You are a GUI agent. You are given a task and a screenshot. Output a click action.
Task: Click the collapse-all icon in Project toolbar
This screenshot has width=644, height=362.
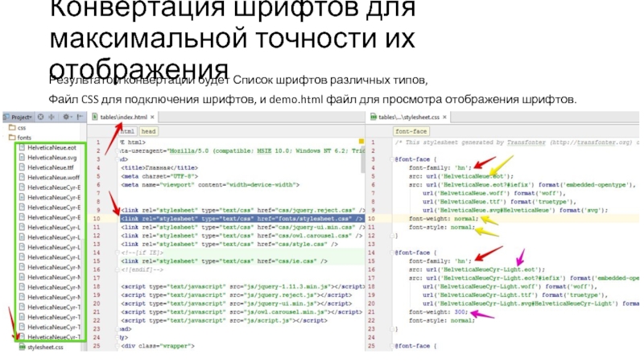(x=52, y=117)
